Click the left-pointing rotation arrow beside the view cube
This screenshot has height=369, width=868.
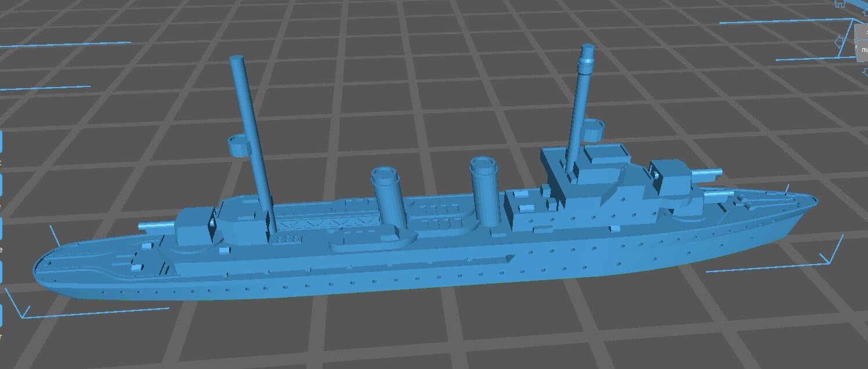tap(839, 42)
